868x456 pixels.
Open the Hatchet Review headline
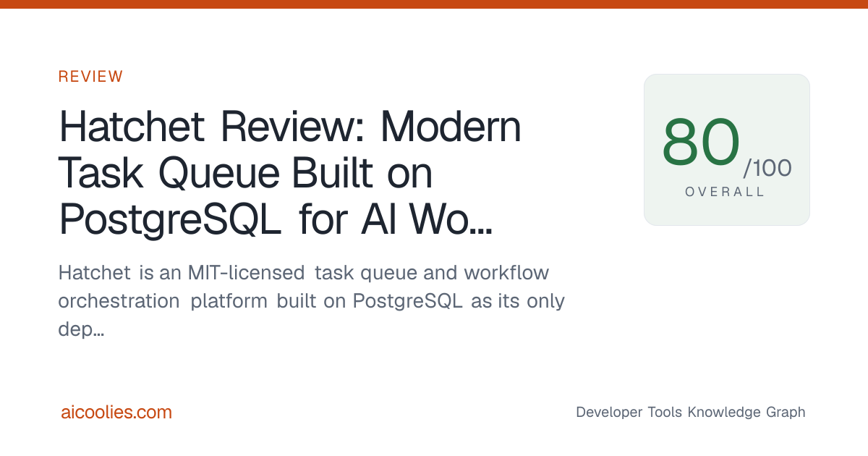tap(290, 174)
